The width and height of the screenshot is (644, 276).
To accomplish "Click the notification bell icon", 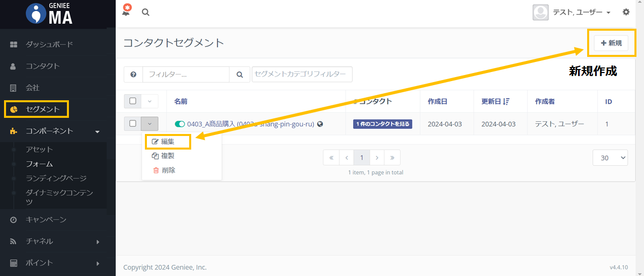I will 127,11.
